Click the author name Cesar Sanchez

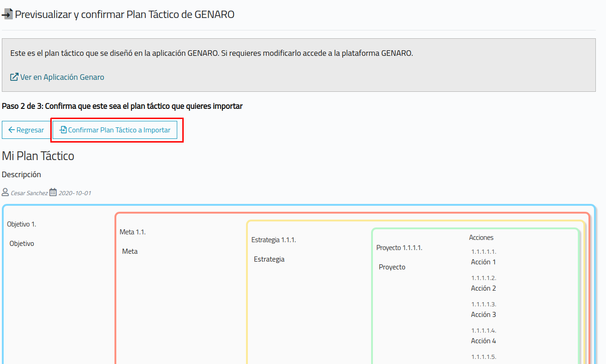coord(29,193)
